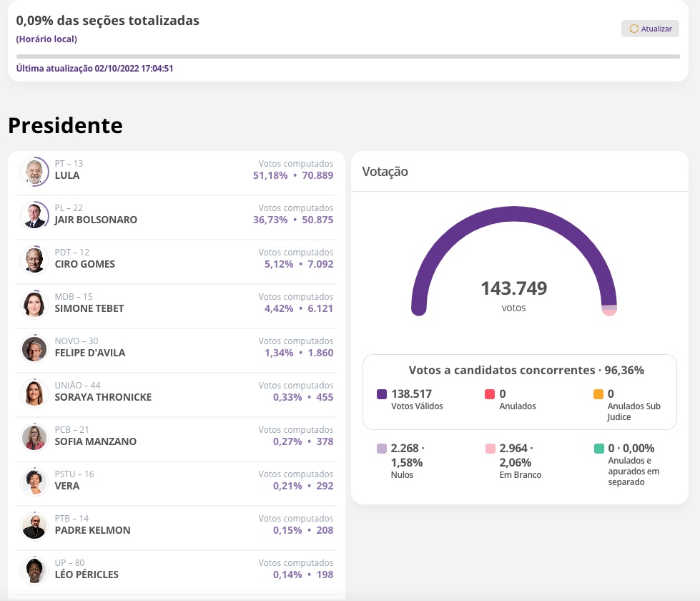Select the JAIR BOLSONARO candidate name

pos(96,220)
